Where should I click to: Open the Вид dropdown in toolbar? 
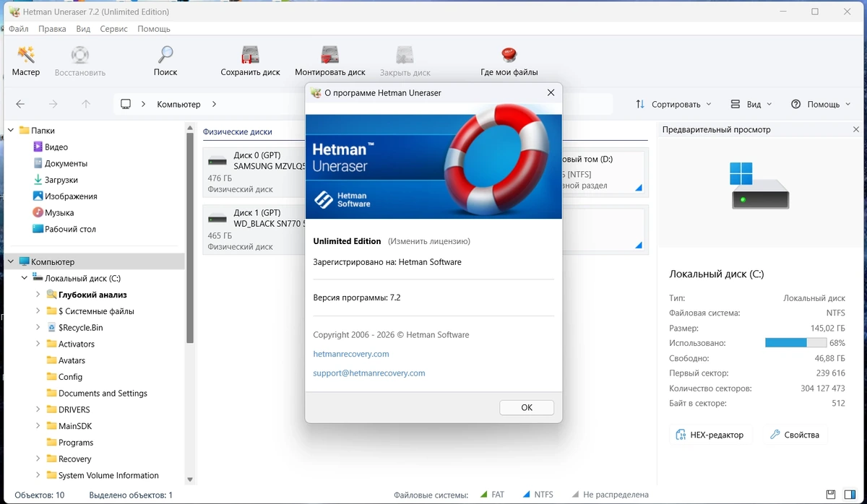(x=751, y=104)
